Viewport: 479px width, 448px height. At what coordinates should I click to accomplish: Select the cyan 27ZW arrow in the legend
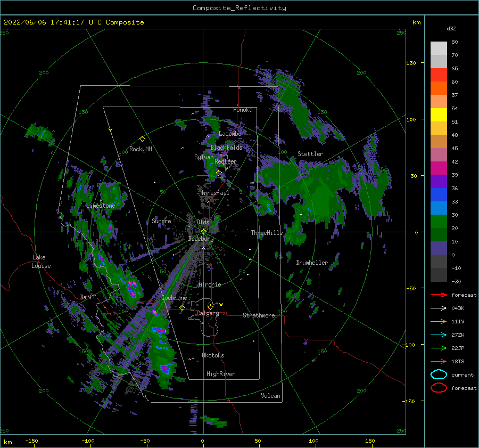point(439,335)
